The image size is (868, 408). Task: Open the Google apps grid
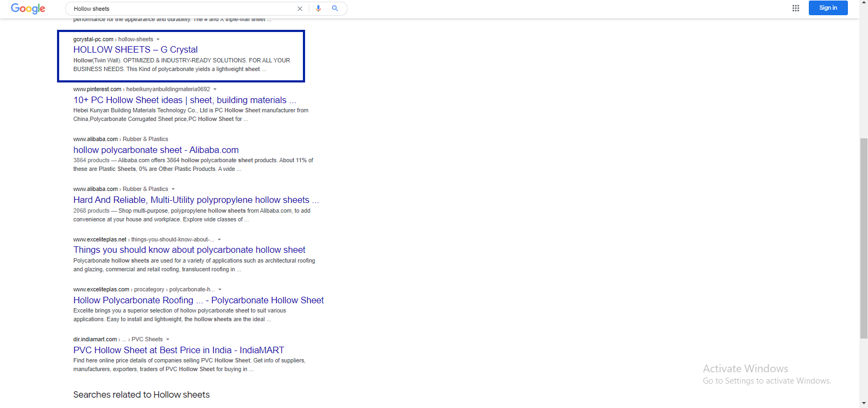796,8
